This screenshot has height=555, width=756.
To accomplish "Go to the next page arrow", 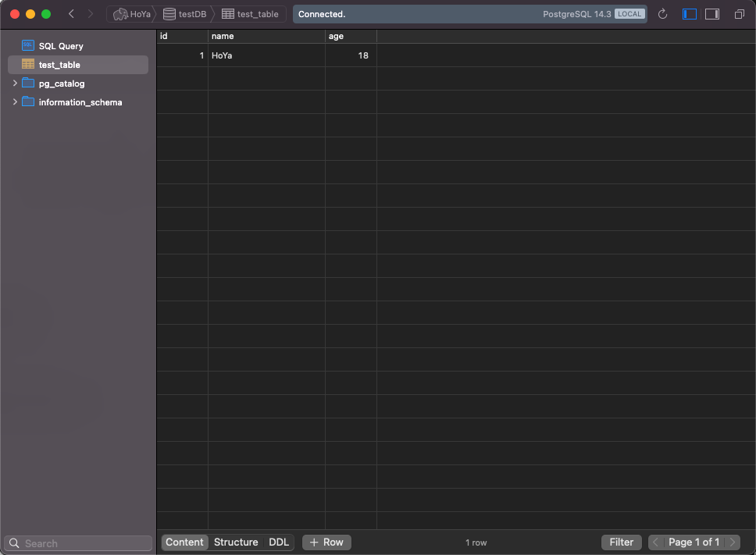I will coord(733,542).
